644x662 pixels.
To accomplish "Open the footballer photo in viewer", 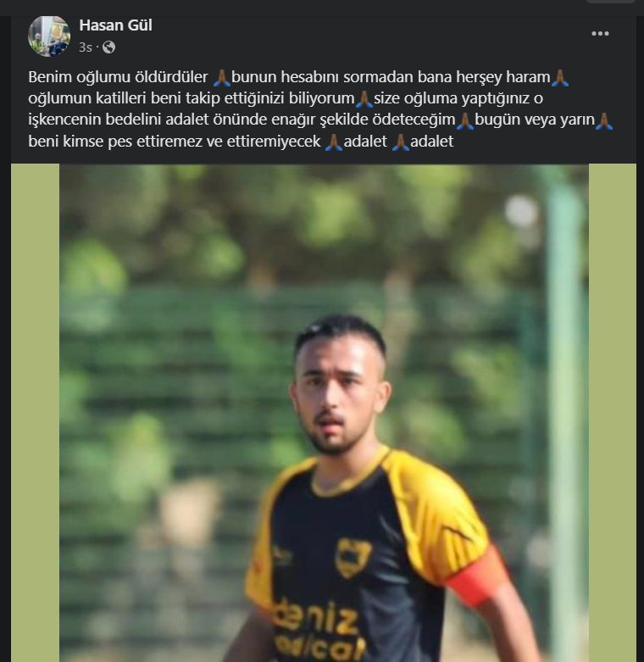I will (x=324, y=413).
